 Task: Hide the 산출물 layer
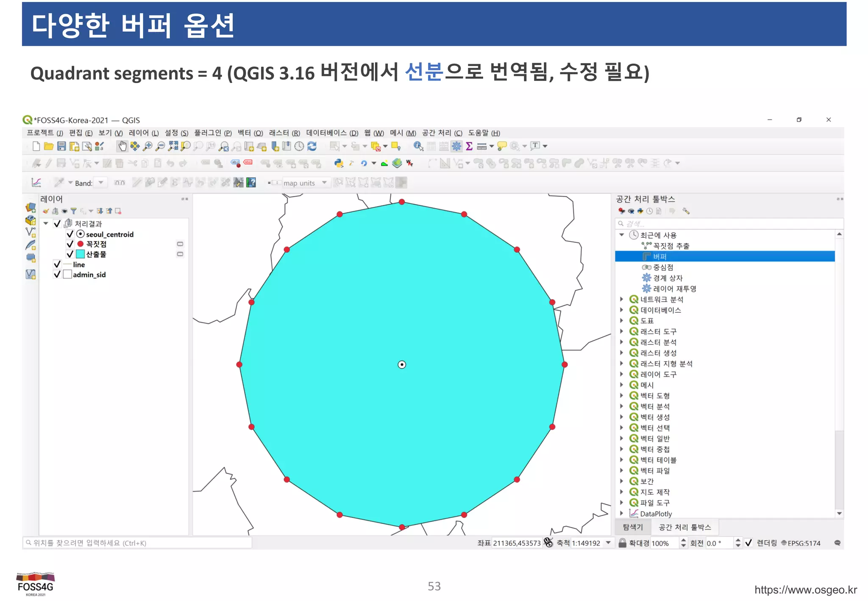(70, 254)
